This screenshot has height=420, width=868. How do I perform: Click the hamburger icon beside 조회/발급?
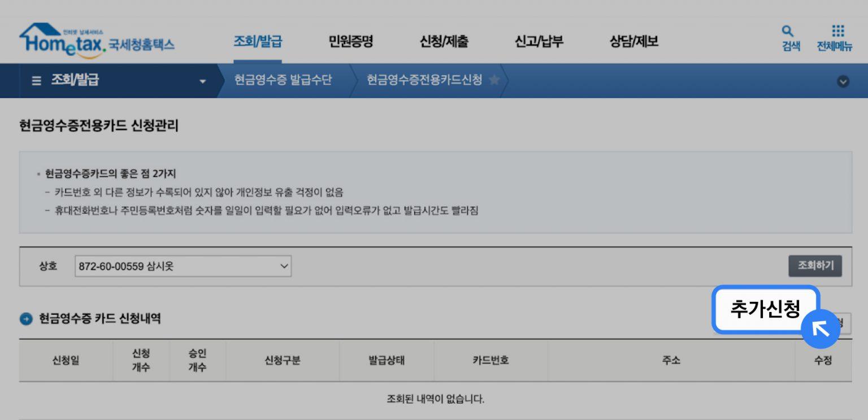(x=36, y=81)
